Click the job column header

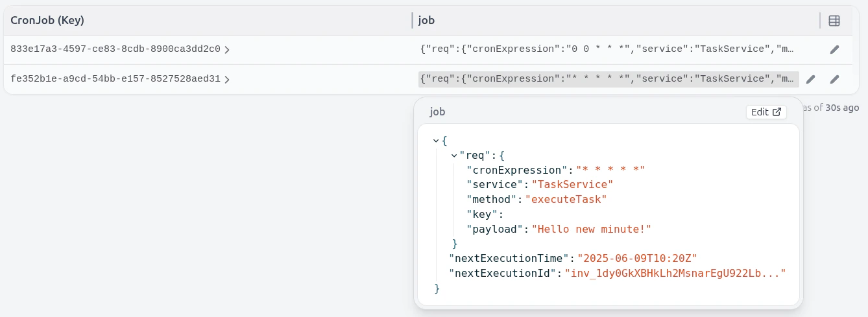coord(426,20)
